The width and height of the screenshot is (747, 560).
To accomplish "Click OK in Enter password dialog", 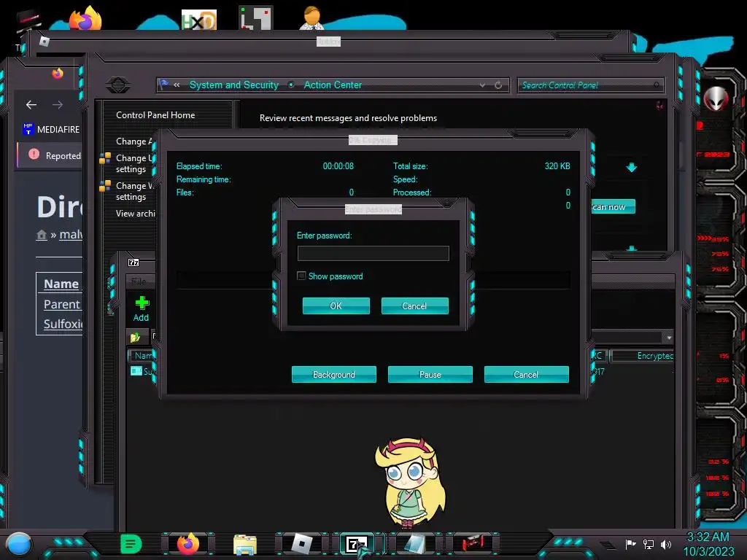I will (336, 306).
